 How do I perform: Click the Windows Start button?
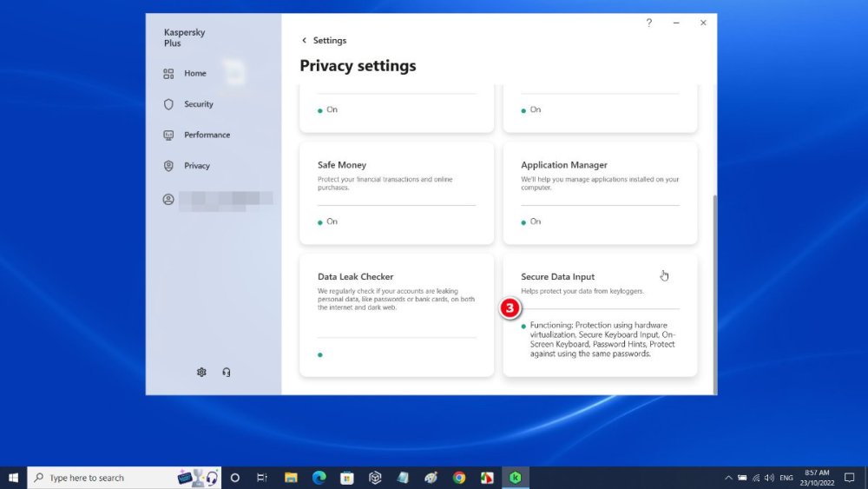point(13,478)
